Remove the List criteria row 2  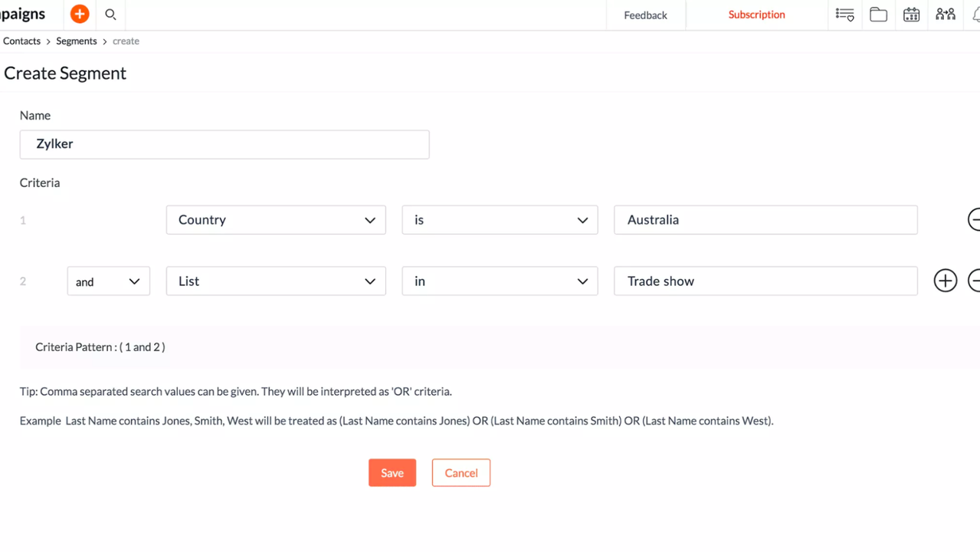tap(975, 281)
